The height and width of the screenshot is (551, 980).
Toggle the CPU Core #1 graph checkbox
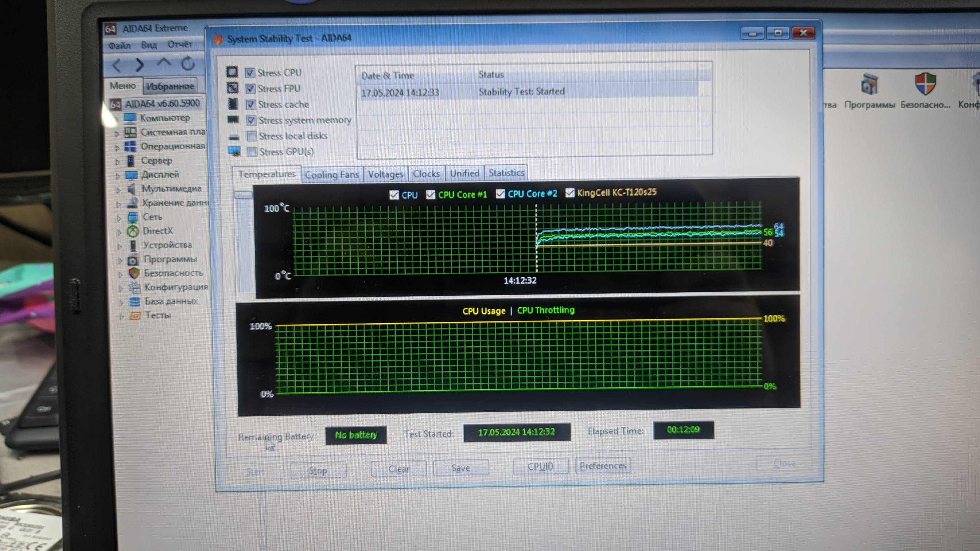(x=431, y=195)
